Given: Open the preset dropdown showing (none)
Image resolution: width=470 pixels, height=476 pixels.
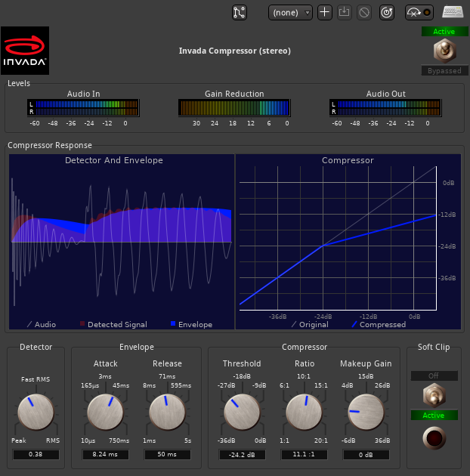Looking at the screenshot, I should click(x=290, y=12).
